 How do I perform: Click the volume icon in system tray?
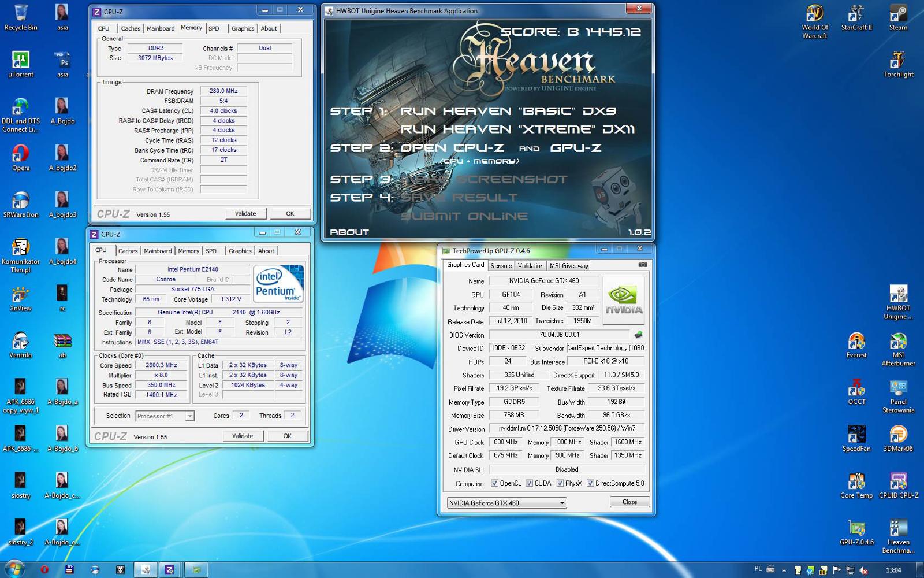click(863, 570)
